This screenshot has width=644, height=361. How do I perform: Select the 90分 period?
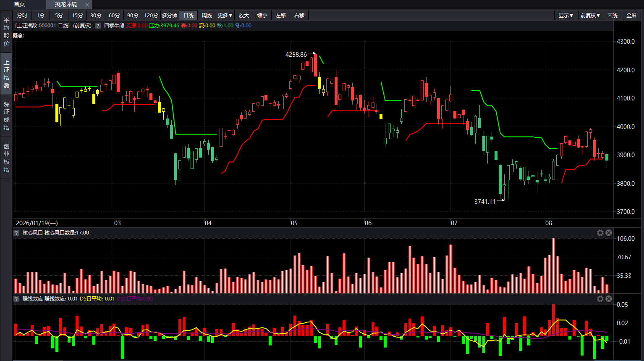133,16
